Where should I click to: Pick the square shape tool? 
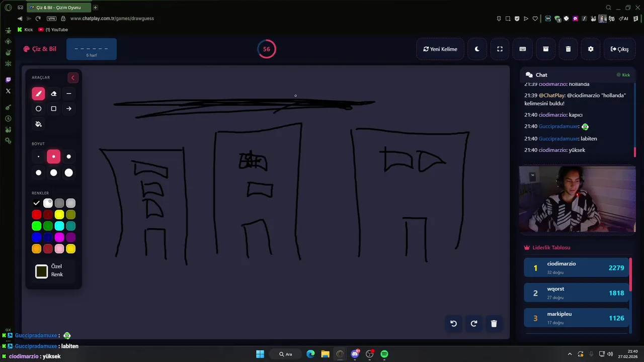54,109
